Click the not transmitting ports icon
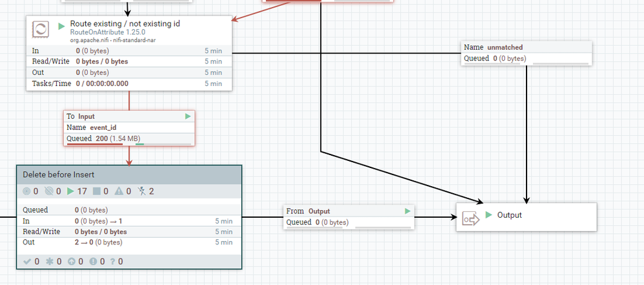This screenshot has width=644, height=285. [x=49, y=191]
